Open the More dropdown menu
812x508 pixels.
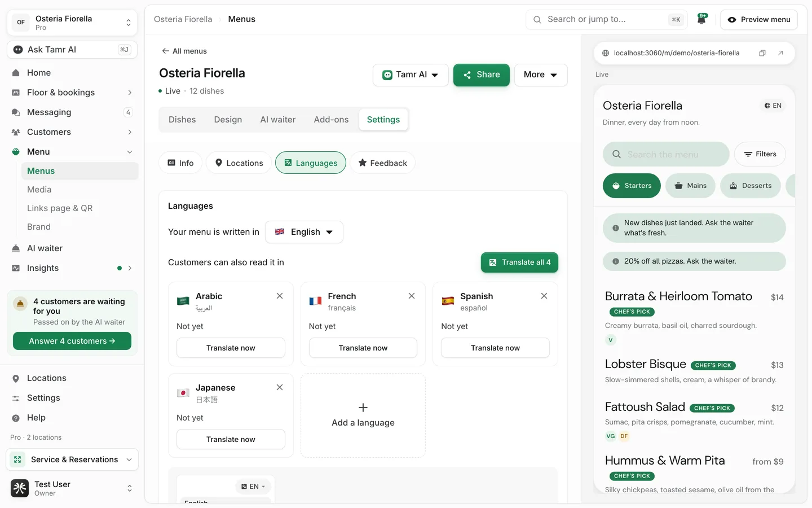[541, 75]
